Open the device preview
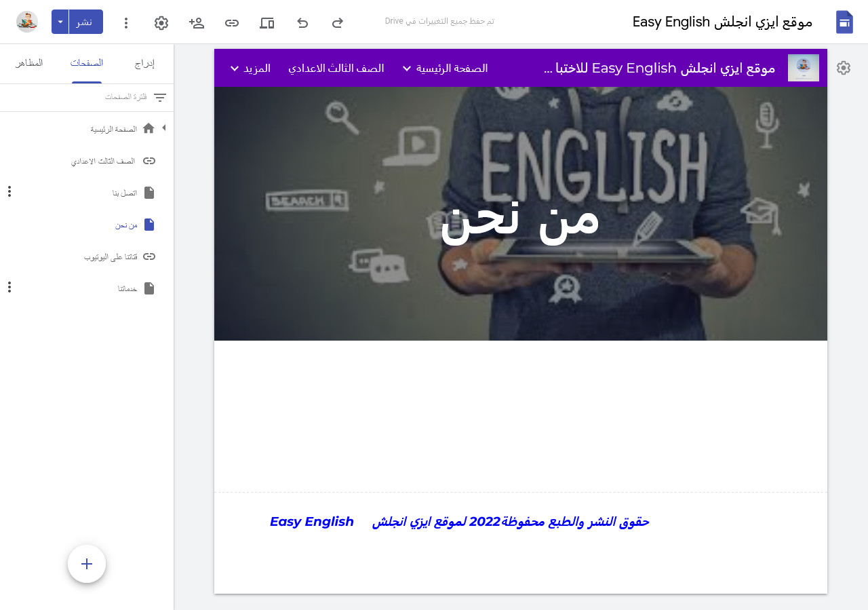Screen dimensions: 868x610 (x=267, y=23)
